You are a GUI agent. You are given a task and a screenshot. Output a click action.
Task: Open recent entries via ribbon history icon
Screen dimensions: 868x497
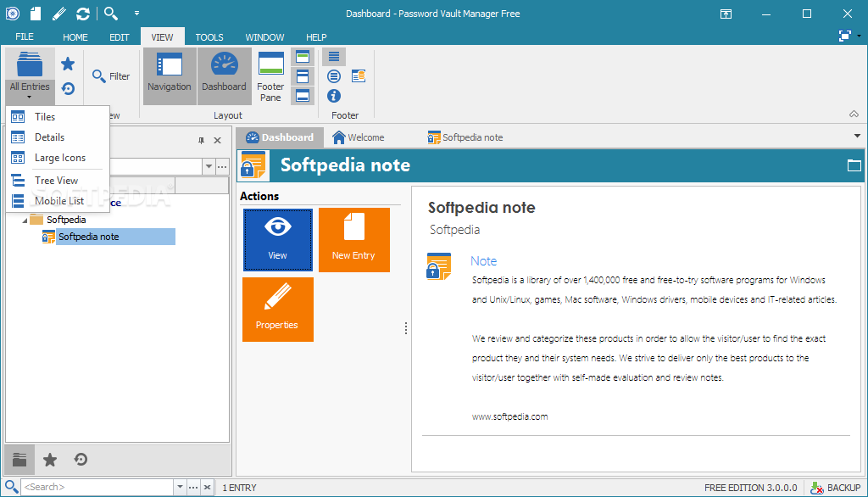(68, 89)
